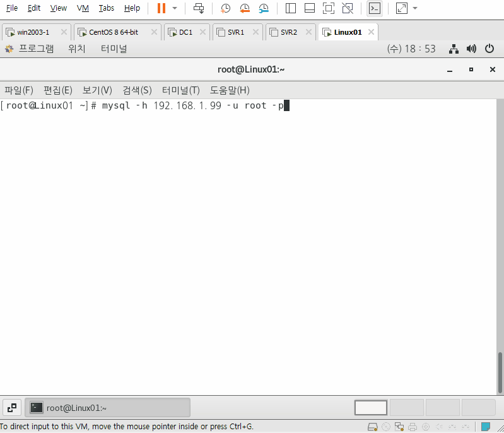The image size is (504, 433).
Task: Click the hard disk status icon
Action: tap(373, 427)
